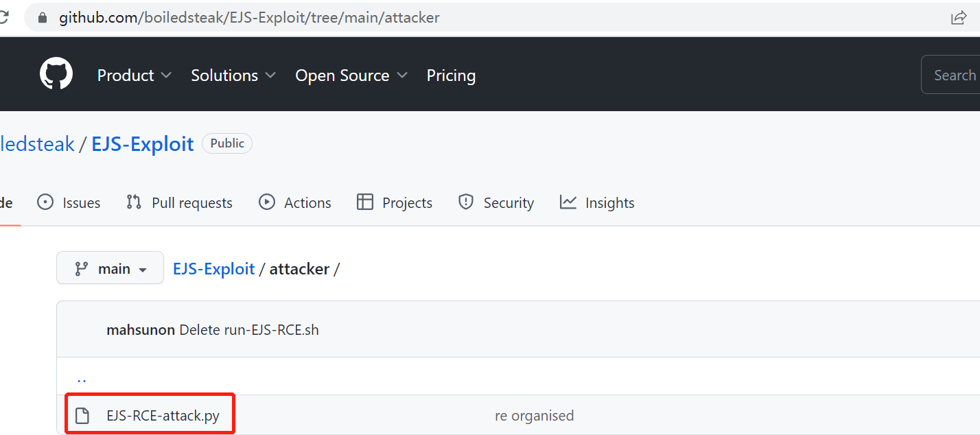Open mahsunon's profile link
The height and width of the screenshot is (435, 980).
tap(141, 330)
